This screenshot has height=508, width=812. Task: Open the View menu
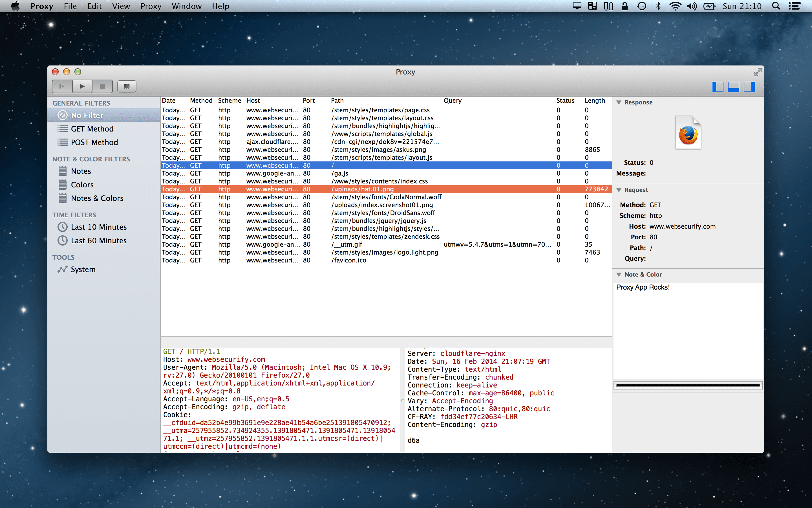tap(121, 6)
